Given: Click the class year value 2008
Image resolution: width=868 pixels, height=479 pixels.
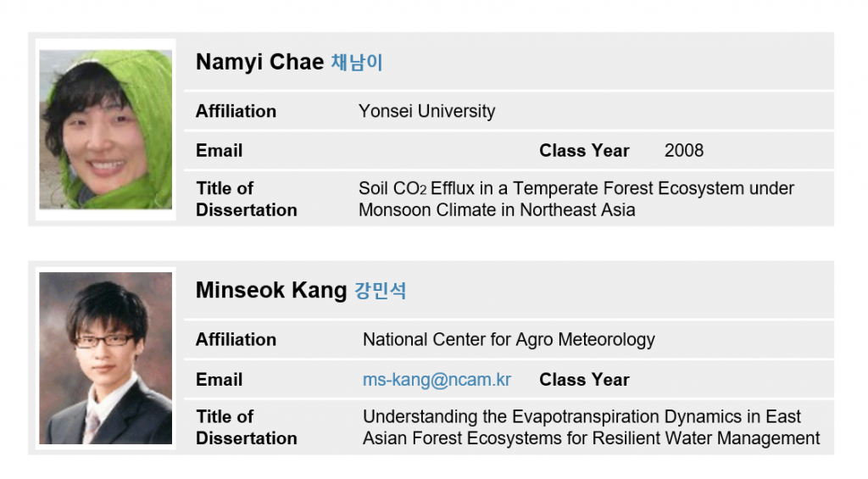Looking at the screenshot, I should [x=684, y=151].
